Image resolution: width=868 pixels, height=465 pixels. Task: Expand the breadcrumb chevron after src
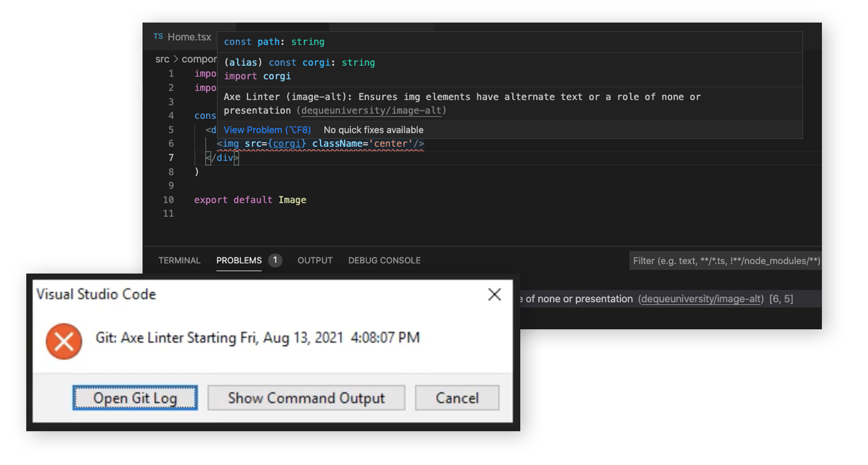pyautogui.click(x=176, y=59)
